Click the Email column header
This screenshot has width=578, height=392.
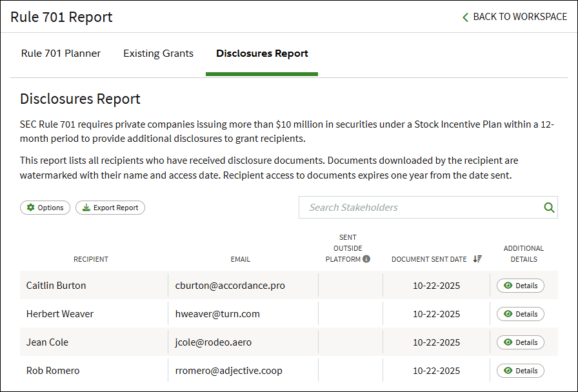coord(241,259)
